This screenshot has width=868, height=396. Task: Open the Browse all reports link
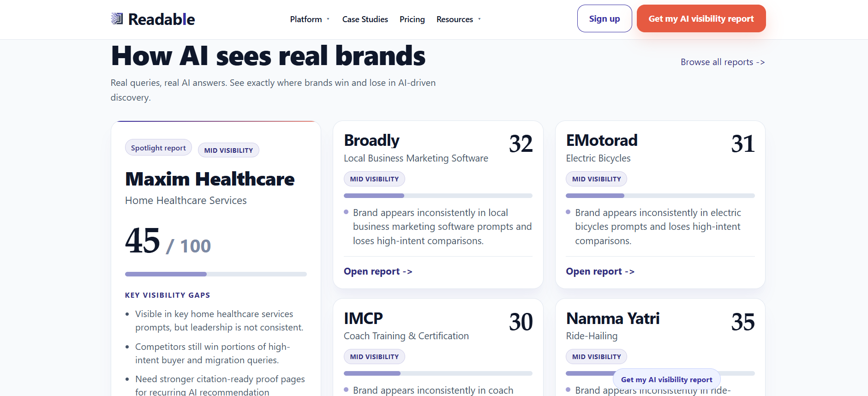pyautogui.click(x=723, y=62)
